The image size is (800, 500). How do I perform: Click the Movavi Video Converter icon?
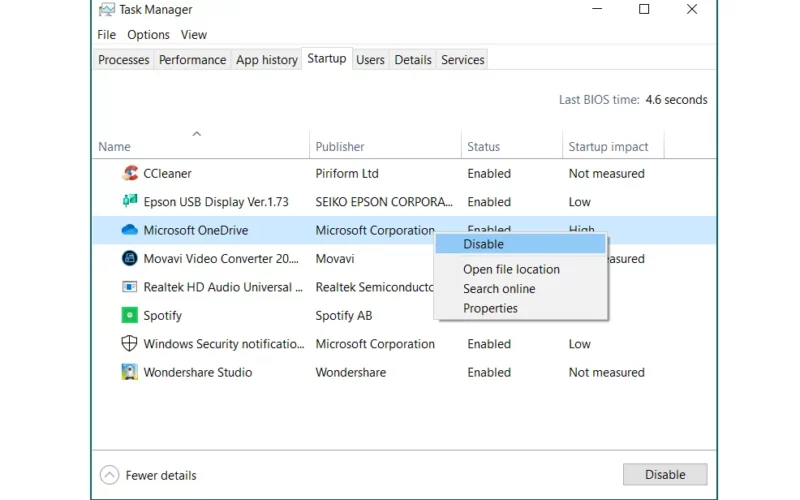130,258
